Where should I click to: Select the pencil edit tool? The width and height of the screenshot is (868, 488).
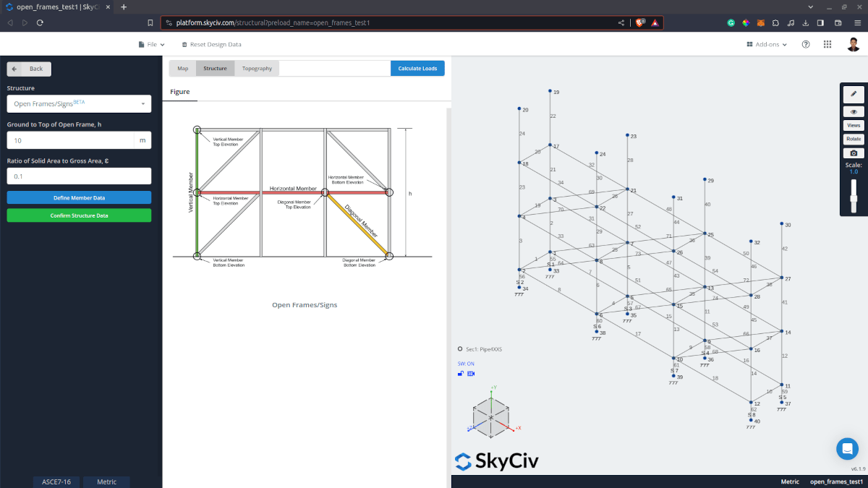[854, 94]
